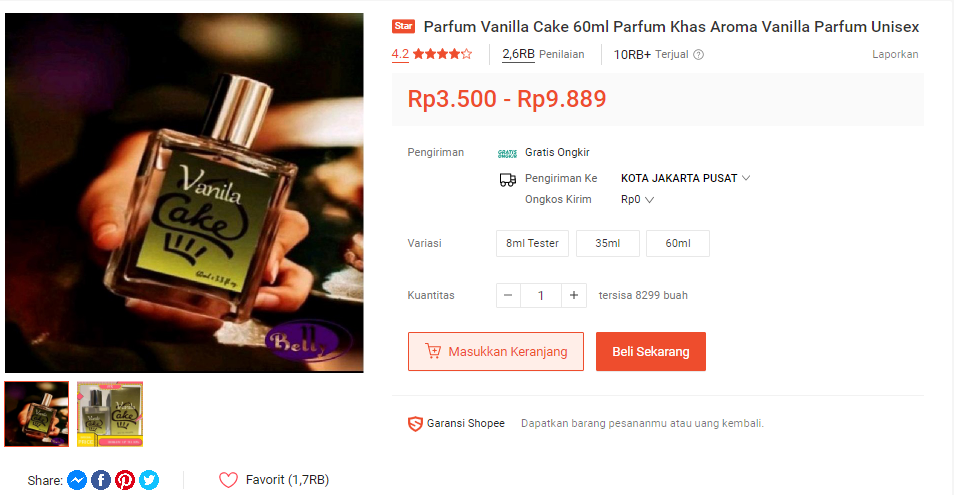Image resolution: width=954 pixels, height=495 pixels.
Task: Click the Terjual help question-mark icon
Action: coord(698,55)
